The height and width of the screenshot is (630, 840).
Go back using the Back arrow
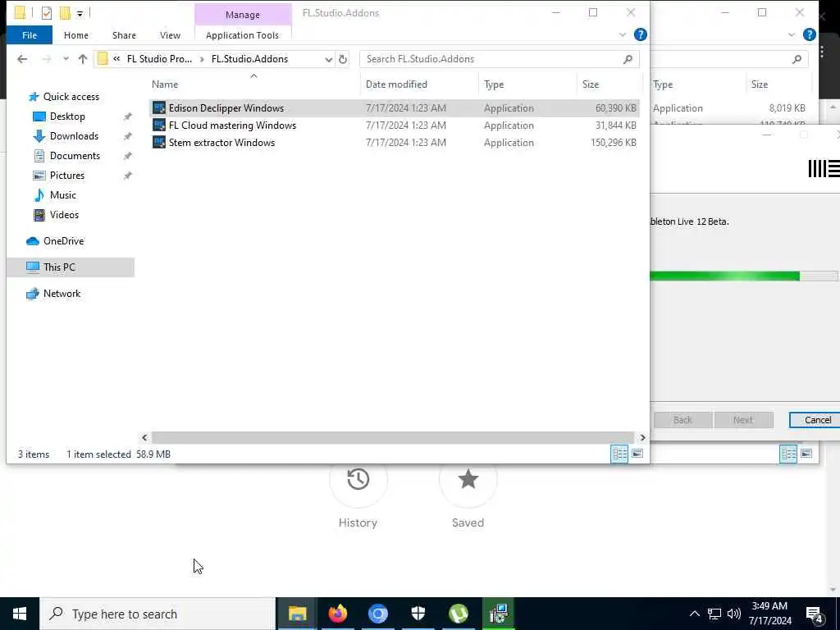22,59
